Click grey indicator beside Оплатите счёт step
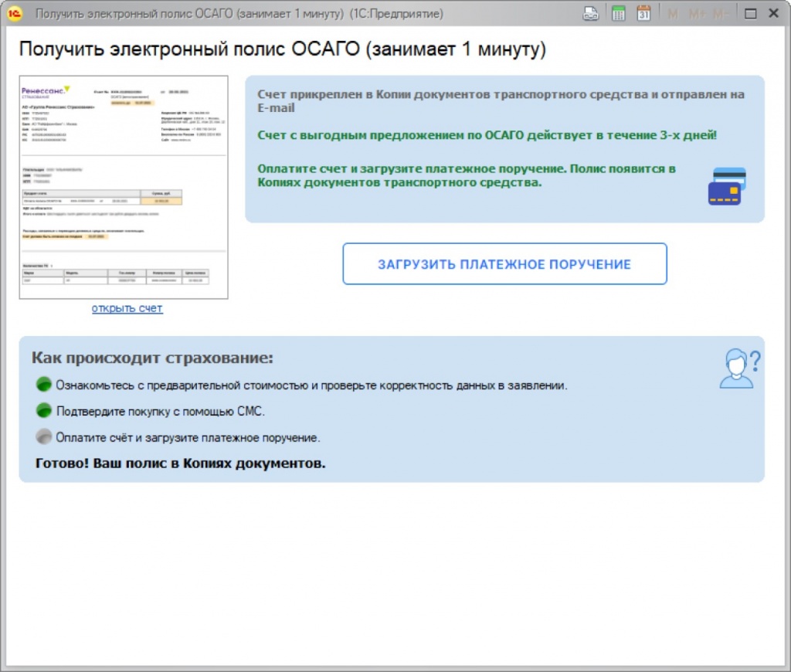This screenshot has height=672, width=791. [x=44, y=436]
